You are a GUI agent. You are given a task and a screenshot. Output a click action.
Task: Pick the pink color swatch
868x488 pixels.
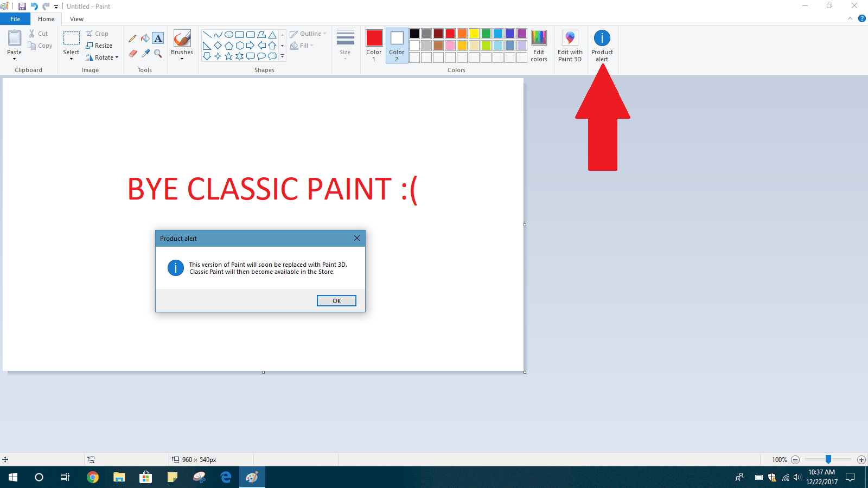click(450, 46)
